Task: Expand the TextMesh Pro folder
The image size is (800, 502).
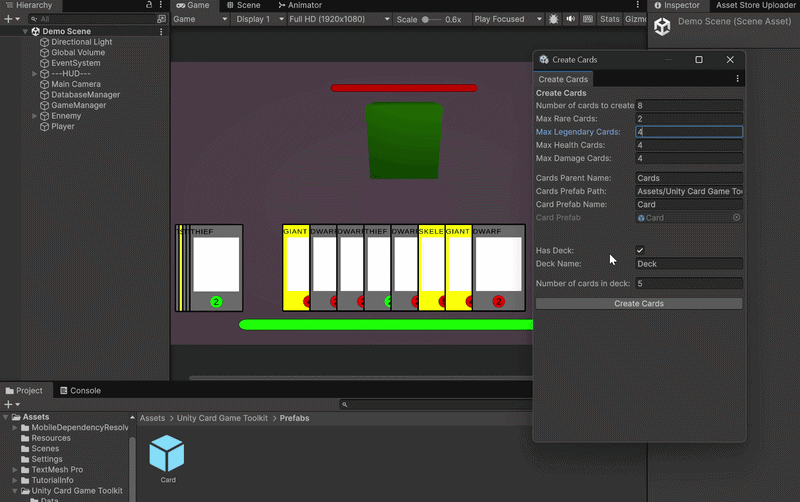Action: click(x=15, y=470)
